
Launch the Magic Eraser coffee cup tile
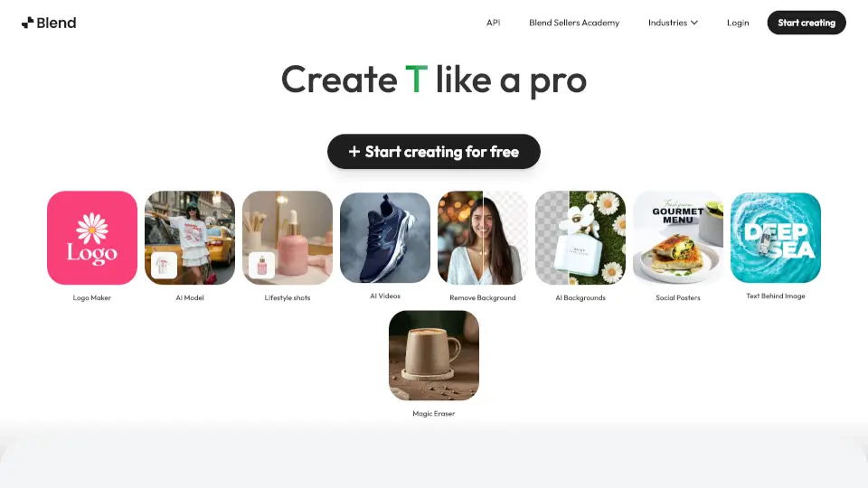[434, 356]
